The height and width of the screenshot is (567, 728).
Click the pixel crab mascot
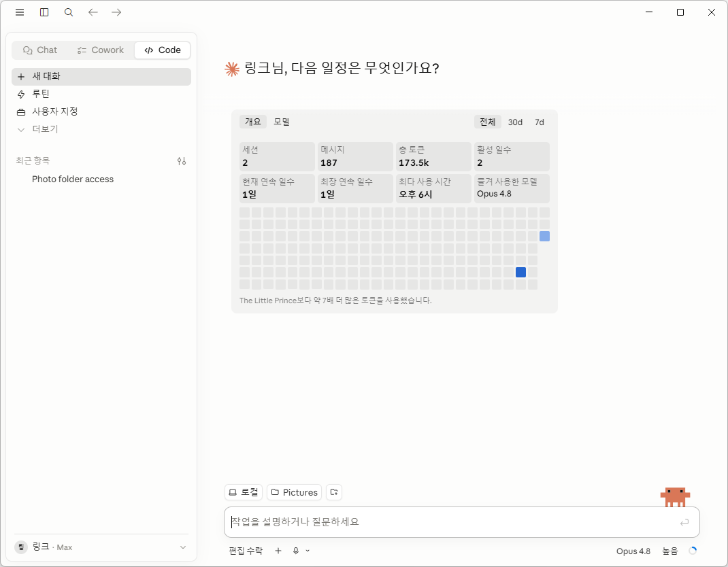(675, 497)
